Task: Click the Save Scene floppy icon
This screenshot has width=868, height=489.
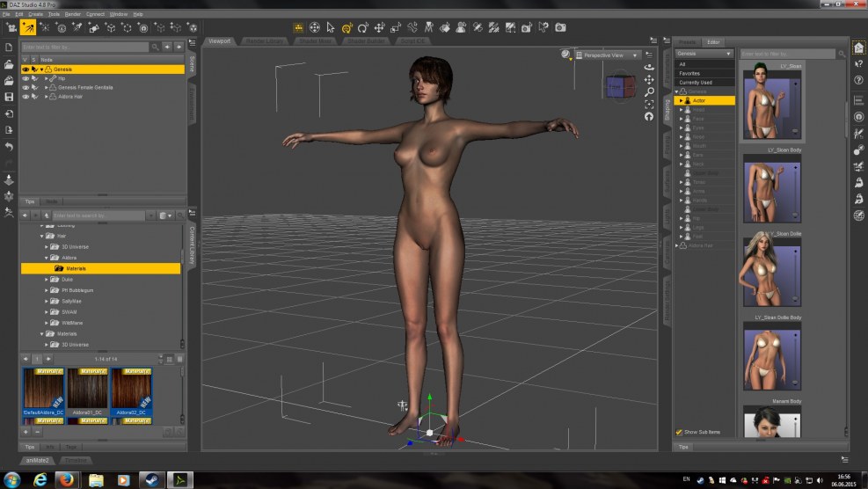Action: (x=9, y=97)
